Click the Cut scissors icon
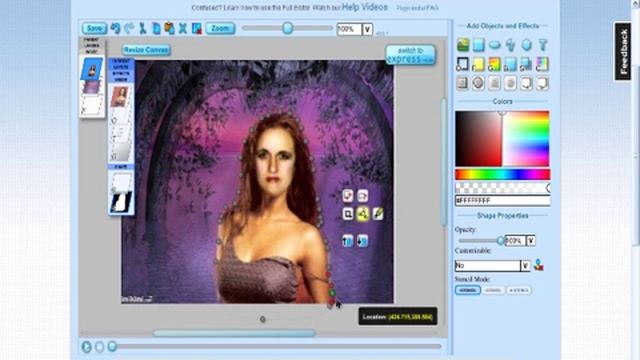 pos(142,28)
